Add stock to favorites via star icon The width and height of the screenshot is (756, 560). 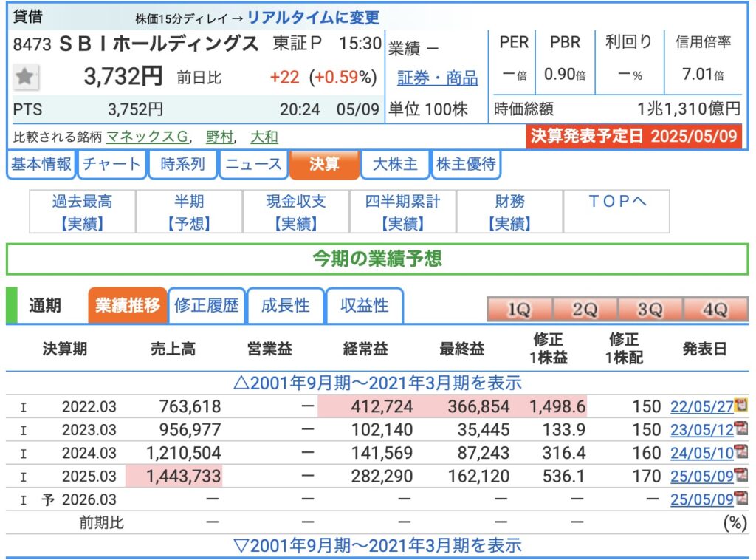(25, 77)
